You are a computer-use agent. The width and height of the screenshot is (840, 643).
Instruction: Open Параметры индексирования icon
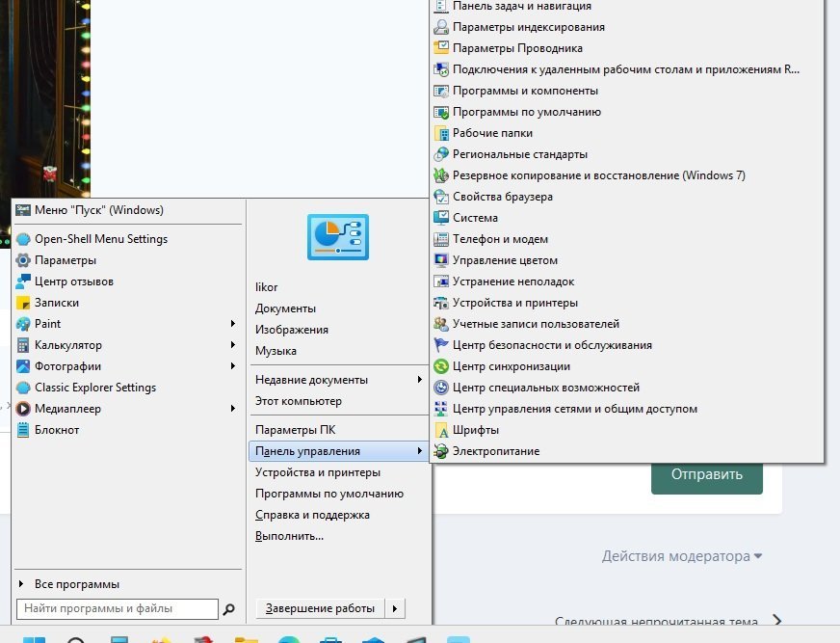[x=441, y=27]
